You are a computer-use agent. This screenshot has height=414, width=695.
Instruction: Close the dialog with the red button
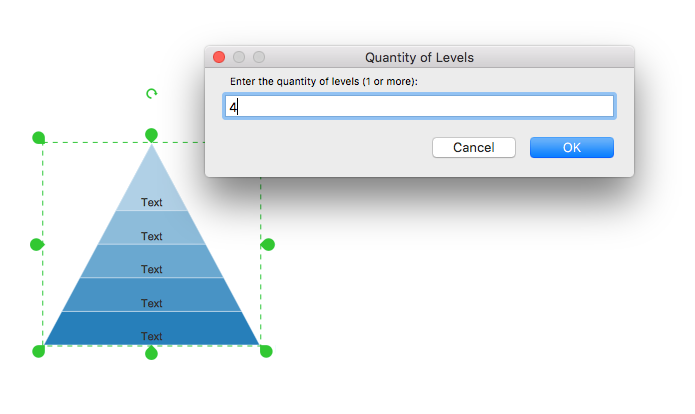point(220,58)
